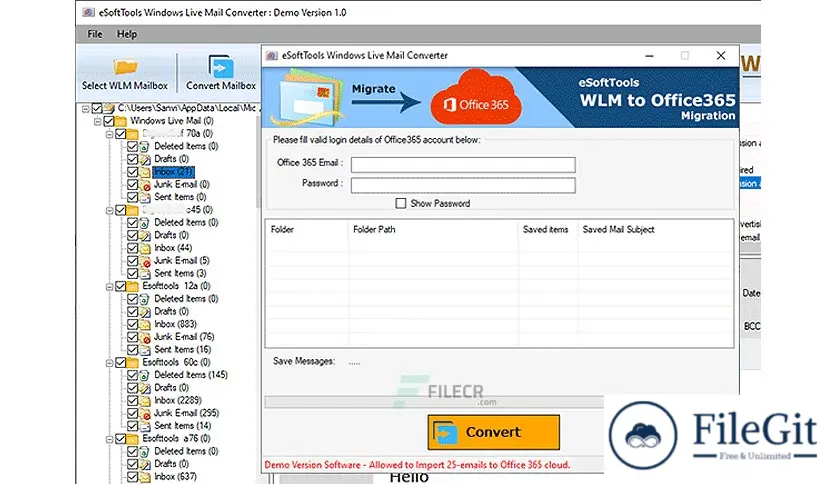Open the File menu
Screen dimensions: 836x484
(x=95, y=34)
